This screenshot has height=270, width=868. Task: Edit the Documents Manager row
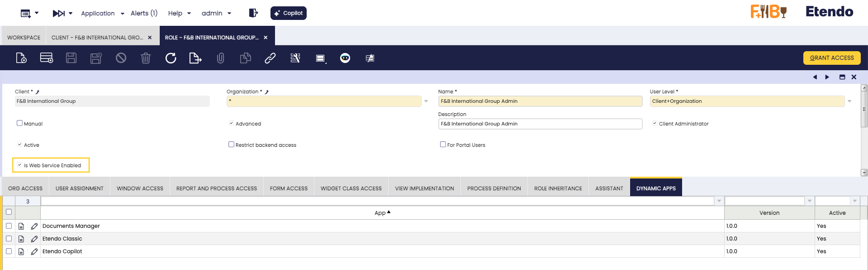click(x=34, y=226)
